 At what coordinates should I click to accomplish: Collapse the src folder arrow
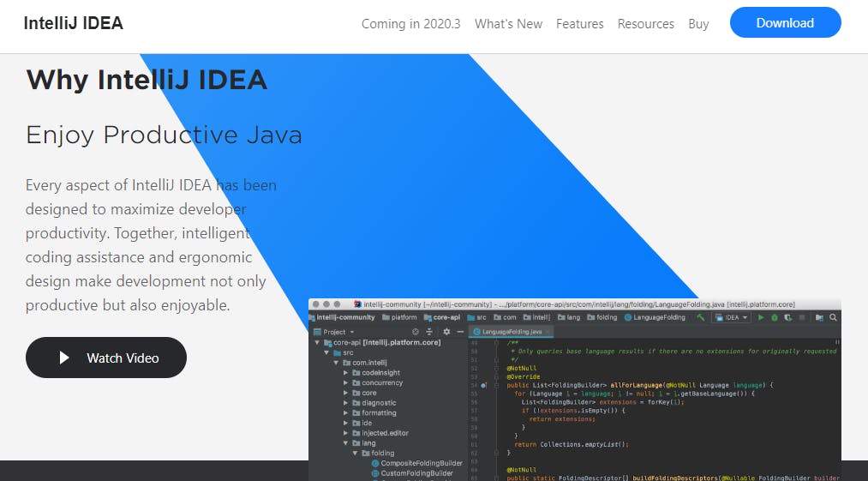[x=326, y=352]
